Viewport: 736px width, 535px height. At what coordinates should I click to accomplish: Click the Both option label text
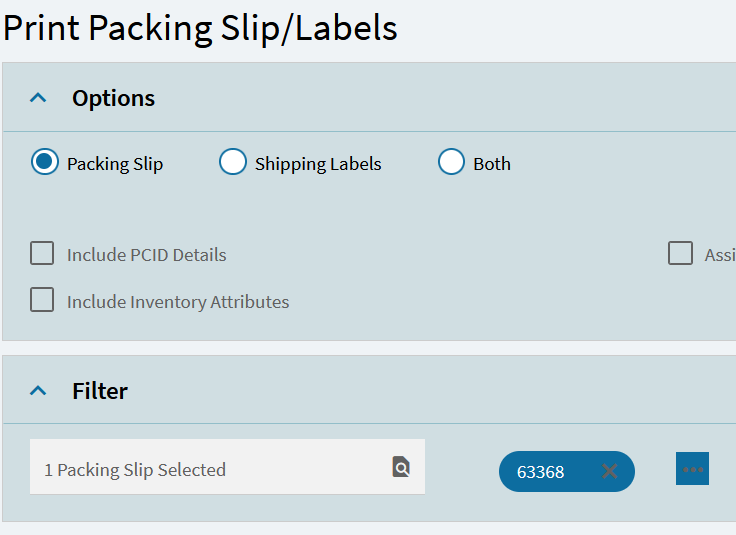pos(492,164)
